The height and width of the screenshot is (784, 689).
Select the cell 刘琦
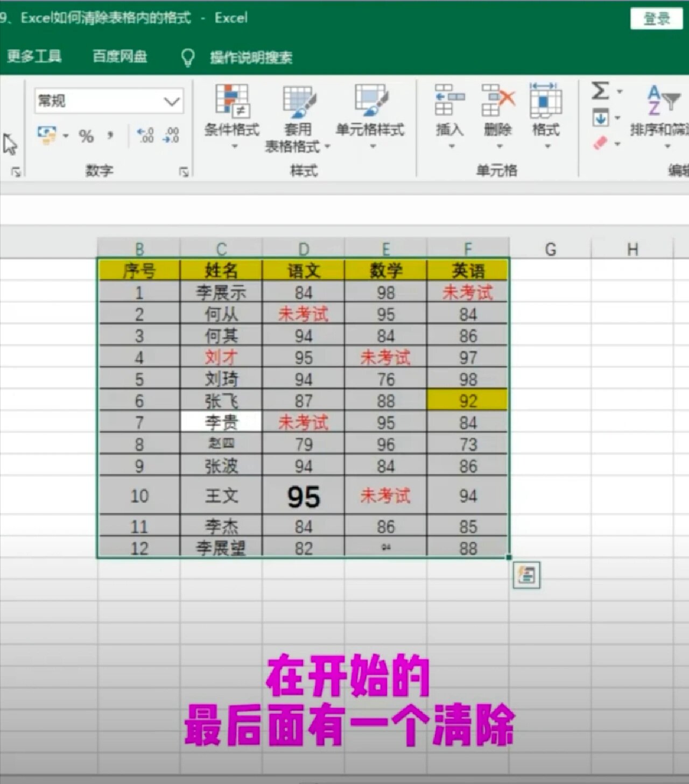point(221,379)
